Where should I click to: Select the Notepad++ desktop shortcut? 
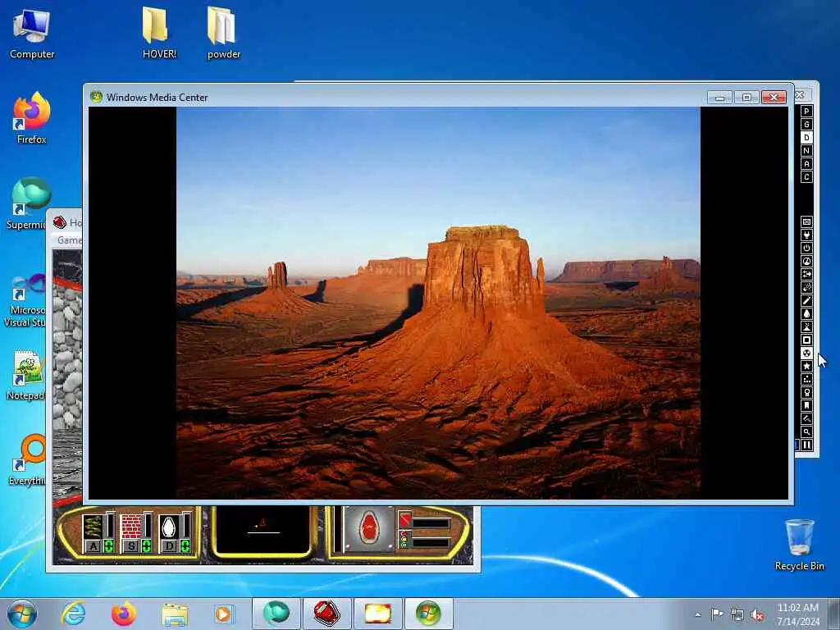(x=25, y=375)
